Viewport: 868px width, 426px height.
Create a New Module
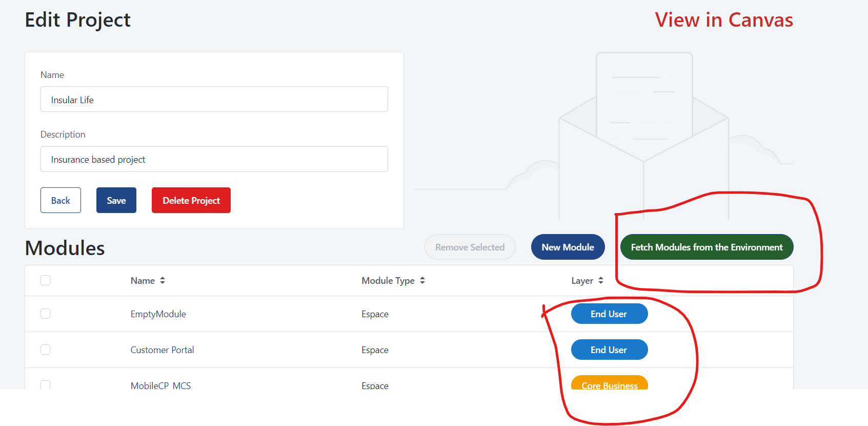[568, 247]
